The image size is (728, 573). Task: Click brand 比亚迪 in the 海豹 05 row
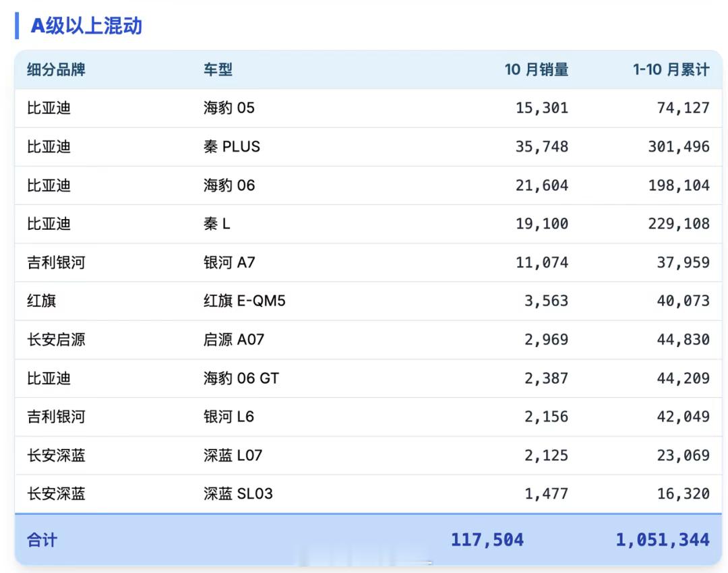49,108
